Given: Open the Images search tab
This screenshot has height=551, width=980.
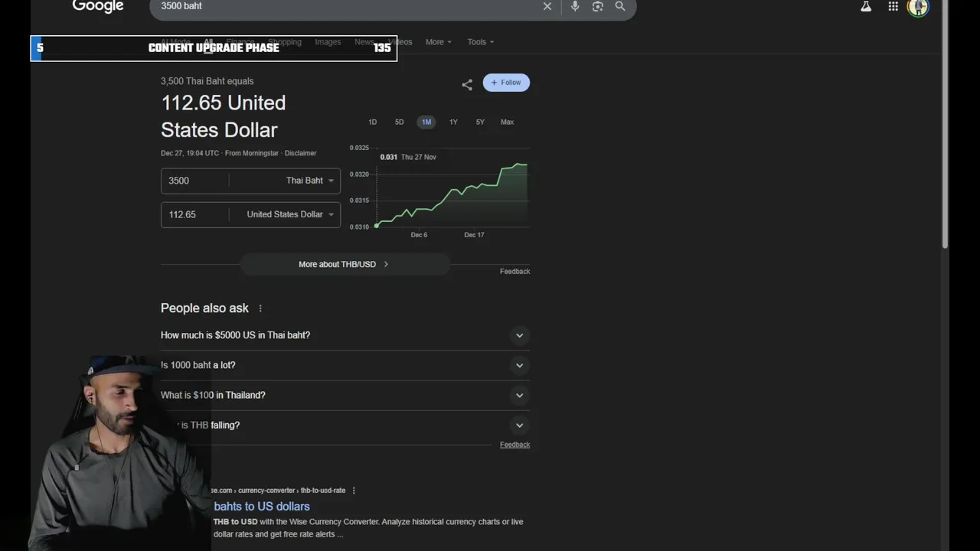Looking at the screenshot, I should (328, 42).
